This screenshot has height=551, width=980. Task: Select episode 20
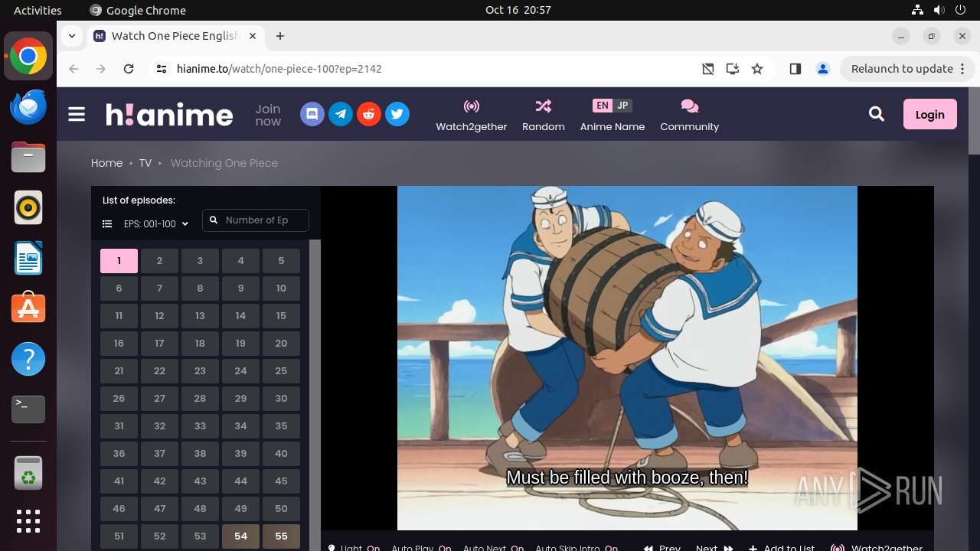(x=281, y=344)
